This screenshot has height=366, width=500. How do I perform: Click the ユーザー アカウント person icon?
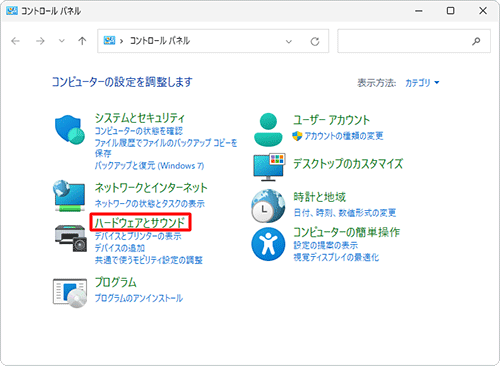268,129
